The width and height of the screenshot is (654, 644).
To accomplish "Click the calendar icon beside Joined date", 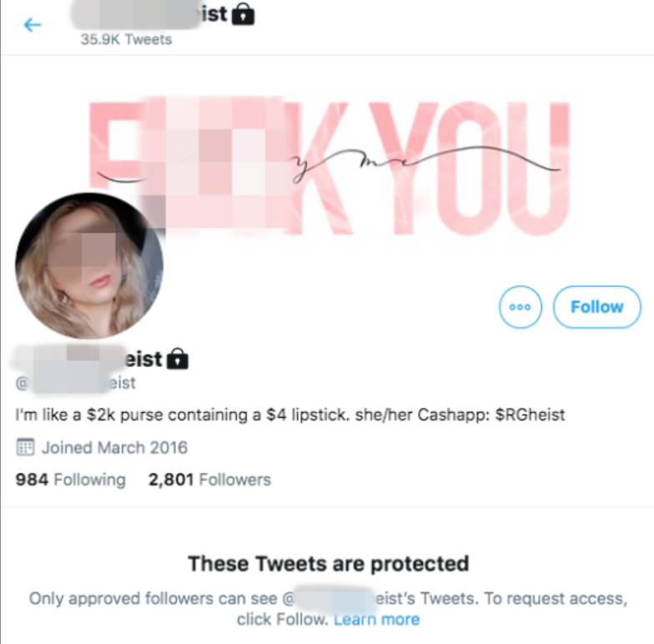I will coord(25,447).
